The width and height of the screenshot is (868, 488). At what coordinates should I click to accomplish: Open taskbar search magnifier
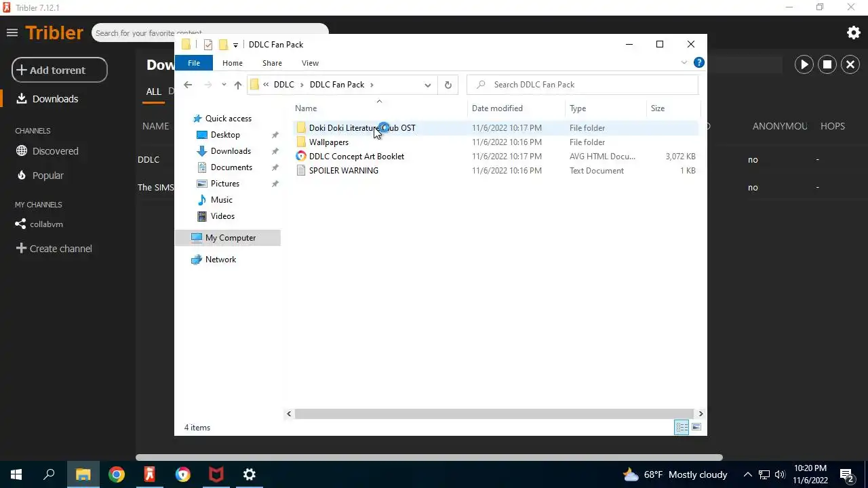(49, 474)
